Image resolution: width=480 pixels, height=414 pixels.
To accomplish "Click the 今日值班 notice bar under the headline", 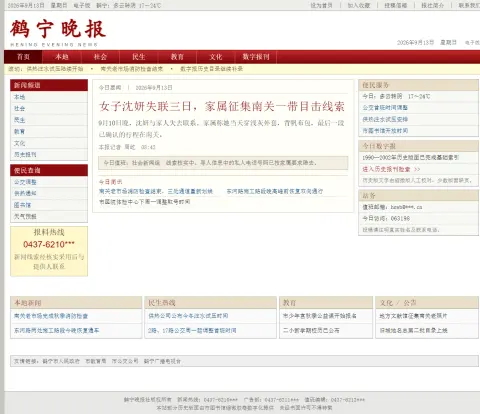I will [223, 163].
